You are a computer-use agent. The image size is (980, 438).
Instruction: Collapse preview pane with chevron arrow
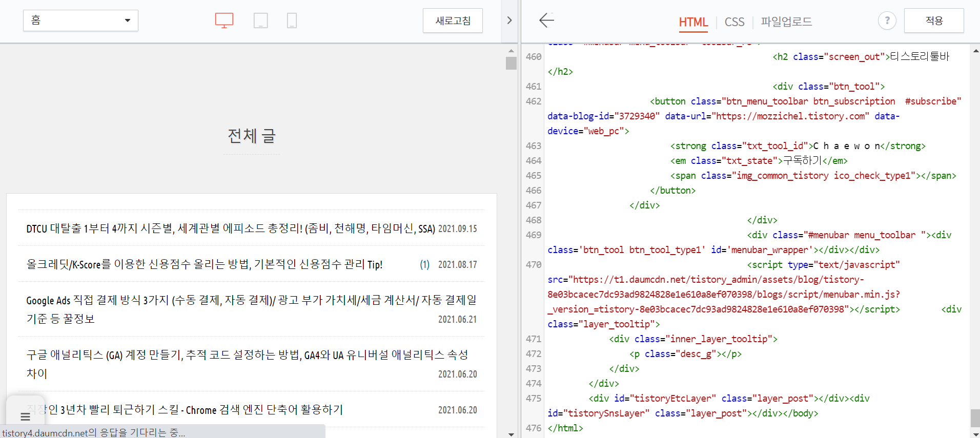point(509,20)
